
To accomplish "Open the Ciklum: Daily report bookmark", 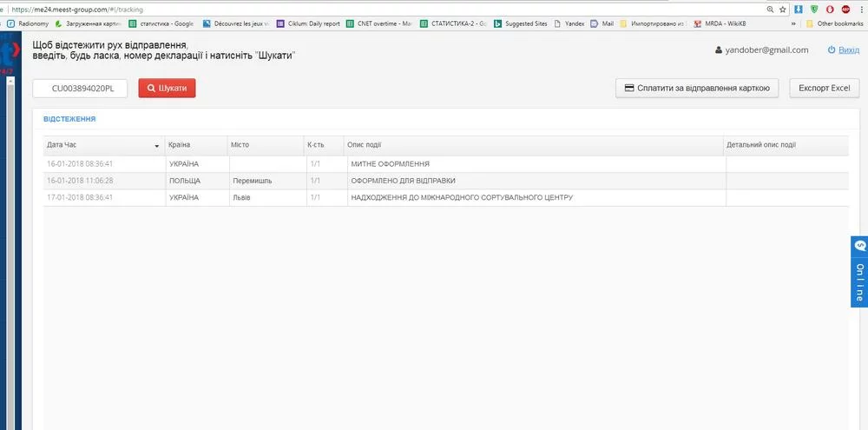I will pos(308,23).
